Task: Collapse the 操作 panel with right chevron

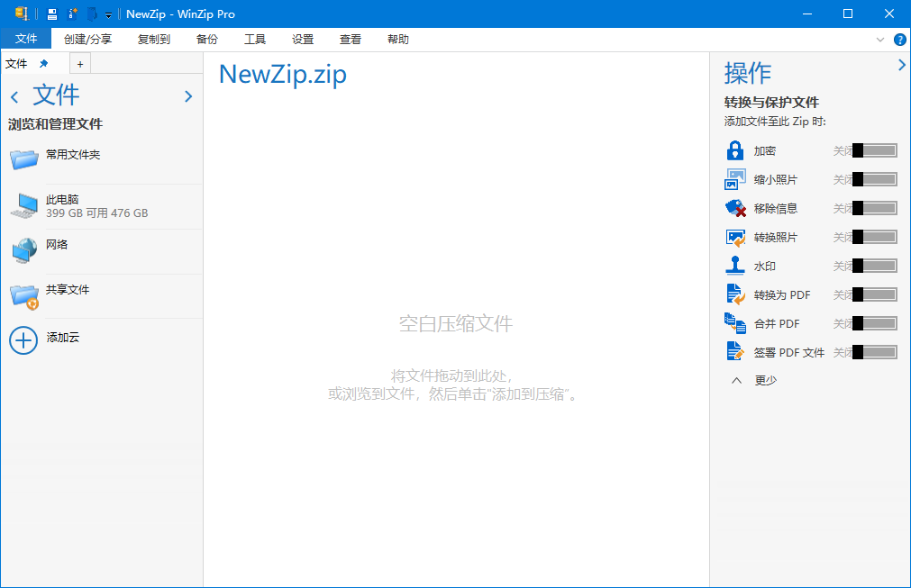Action: point(901,65)
